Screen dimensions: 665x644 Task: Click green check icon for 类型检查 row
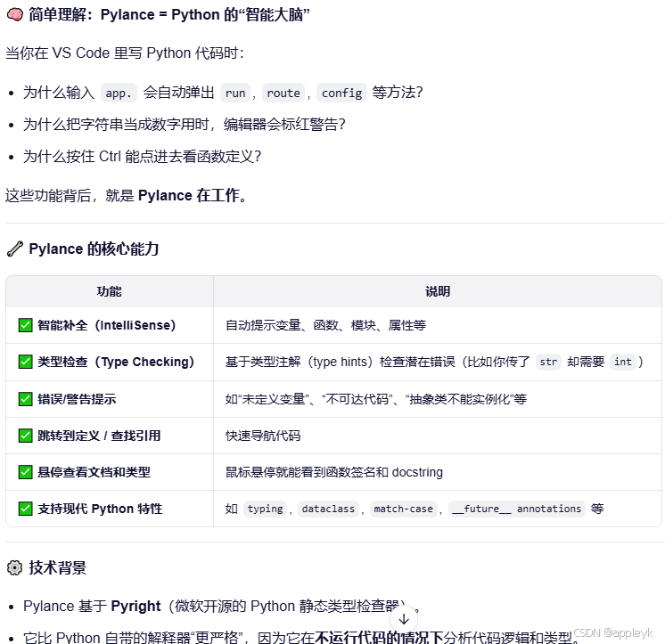tap(26, 362)
